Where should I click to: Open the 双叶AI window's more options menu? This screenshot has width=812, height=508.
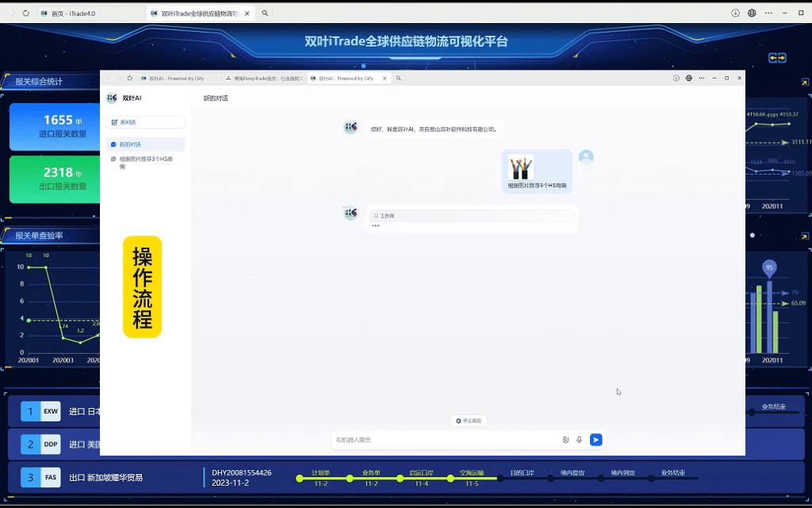pos(701,79)
